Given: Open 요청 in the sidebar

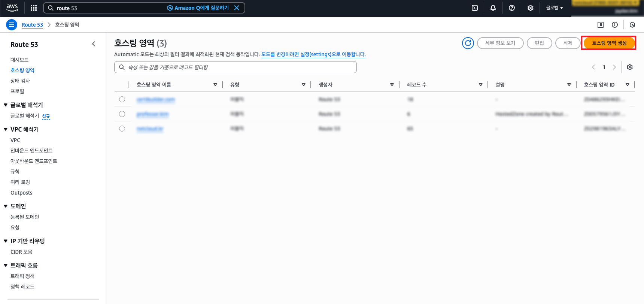Looking at the screenshot, I should (15, 227).
